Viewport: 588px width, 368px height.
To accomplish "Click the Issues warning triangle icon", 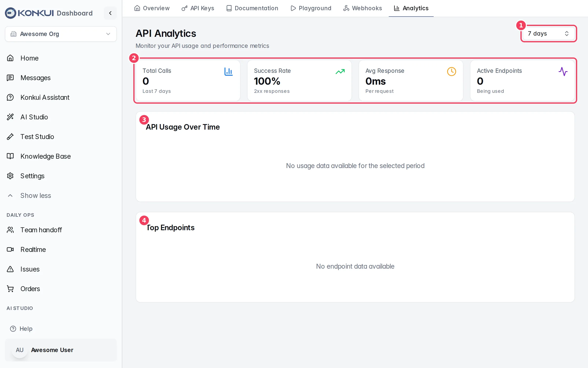I will click(x=10, y=269).
